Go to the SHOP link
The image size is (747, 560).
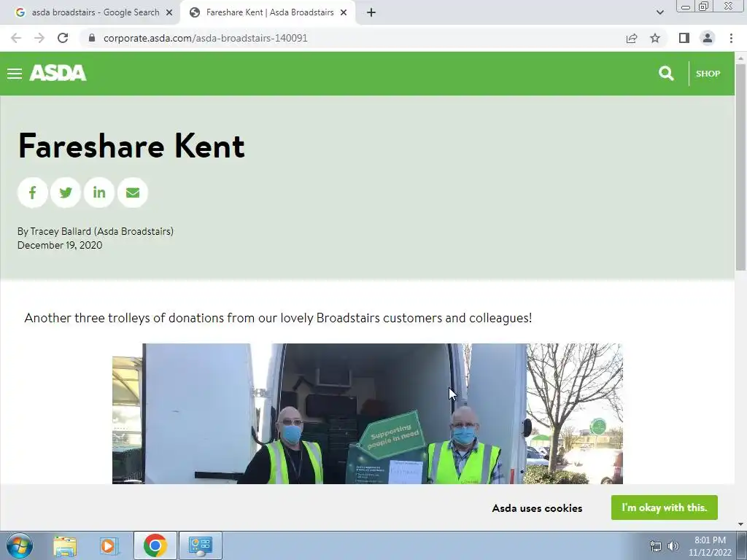pos(708,74)
